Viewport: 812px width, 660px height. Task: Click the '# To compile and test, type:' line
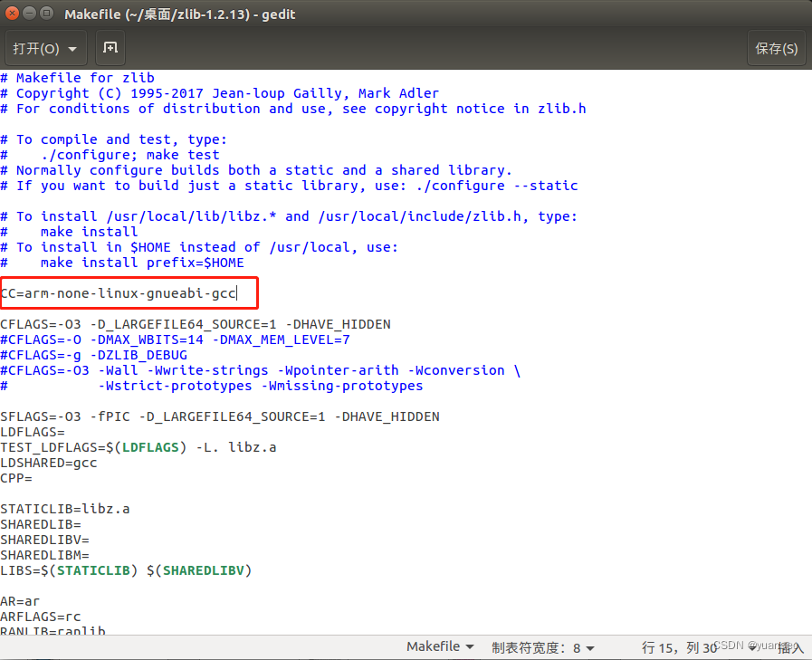113,139
